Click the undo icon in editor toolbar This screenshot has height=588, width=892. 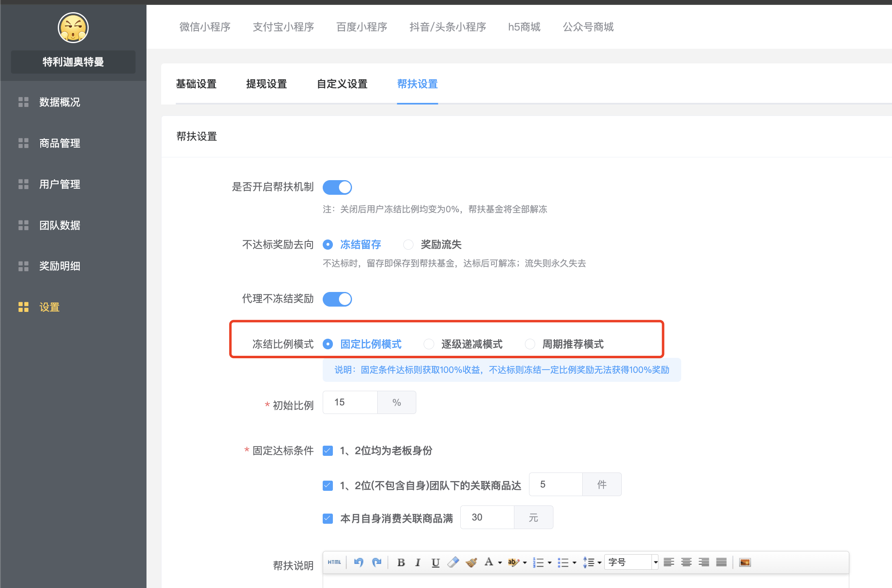pyautogui.click(x=359, y=562)
